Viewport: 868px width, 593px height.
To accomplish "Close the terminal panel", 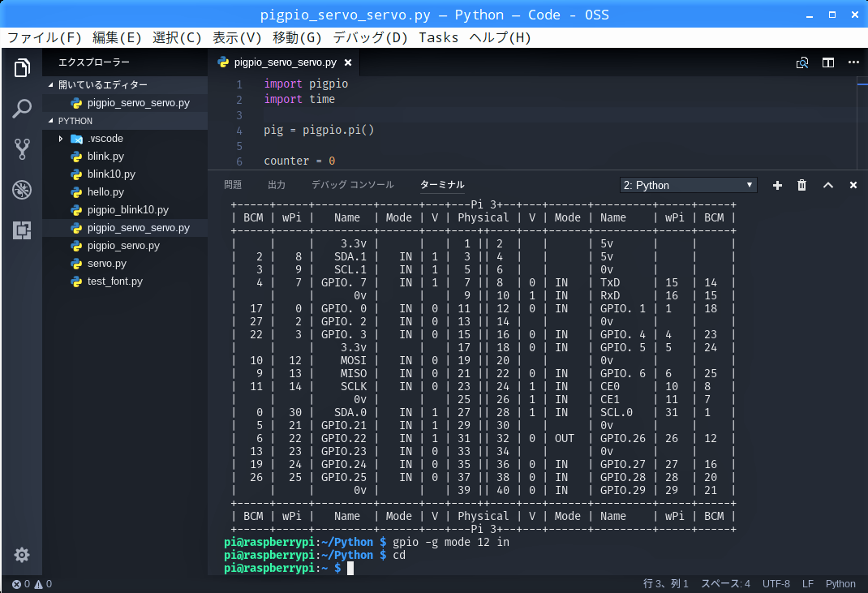I will pyautogui.click(x=853, y=185).
